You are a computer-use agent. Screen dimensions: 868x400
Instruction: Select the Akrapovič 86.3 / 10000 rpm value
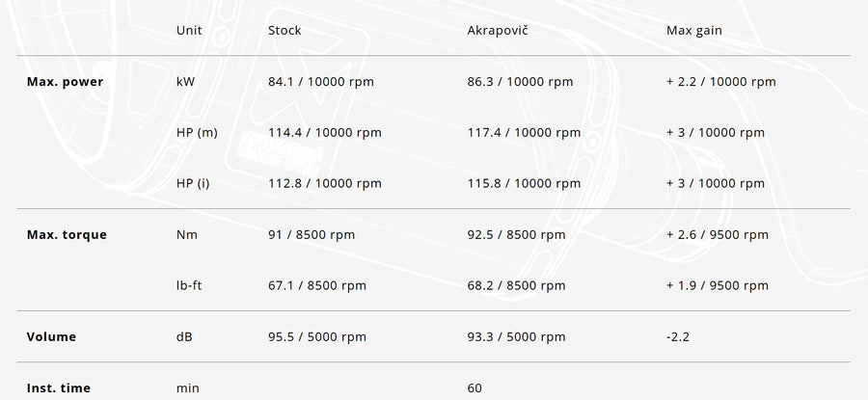click(520, 82)
